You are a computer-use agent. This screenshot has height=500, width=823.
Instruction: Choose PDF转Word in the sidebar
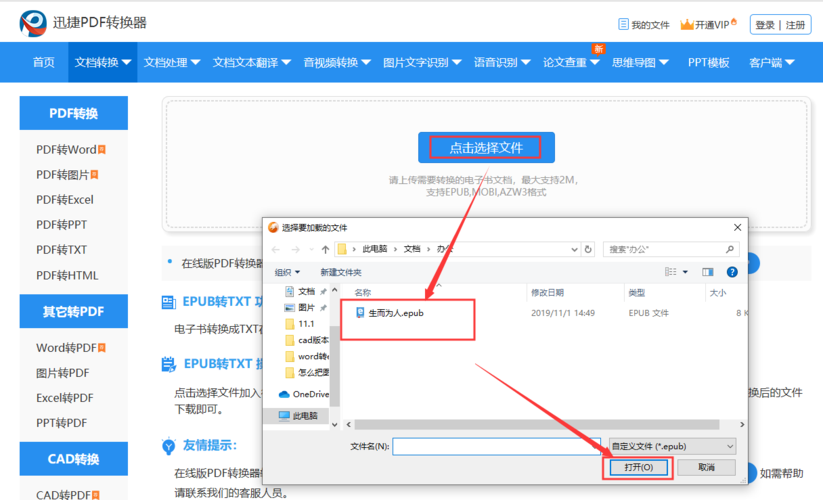tap(71, 150)
